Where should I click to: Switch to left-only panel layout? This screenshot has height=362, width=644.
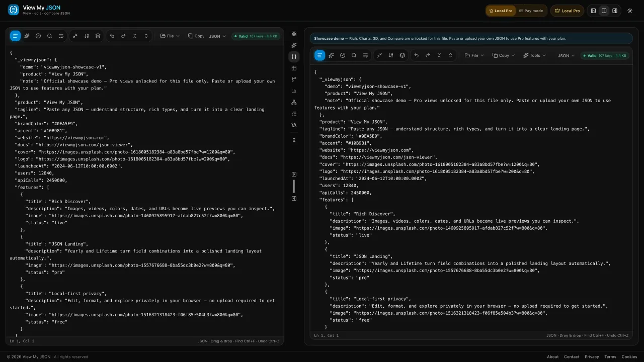tap(593, 11)
